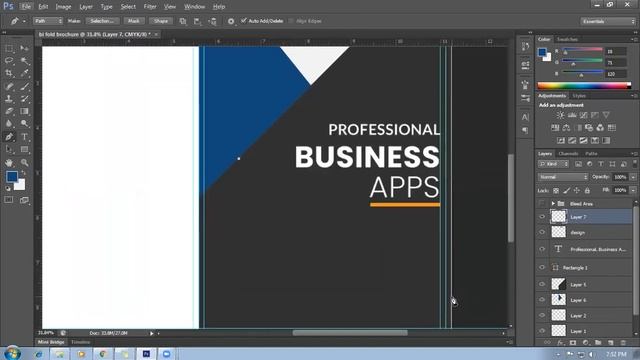Select the Hand tool
Image resolution: width=640 pixels, height=360 pixels.
click(9, 162)
